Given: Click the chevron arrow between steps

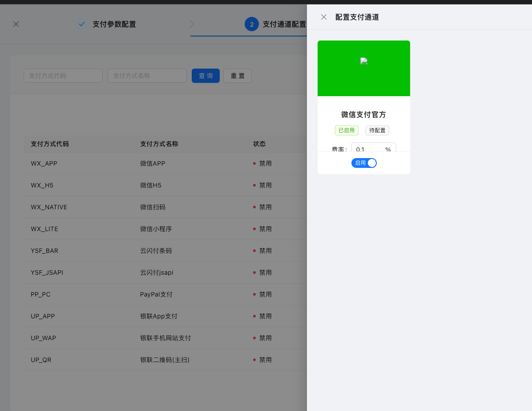Looking at the screenshot, I should 192,24.
